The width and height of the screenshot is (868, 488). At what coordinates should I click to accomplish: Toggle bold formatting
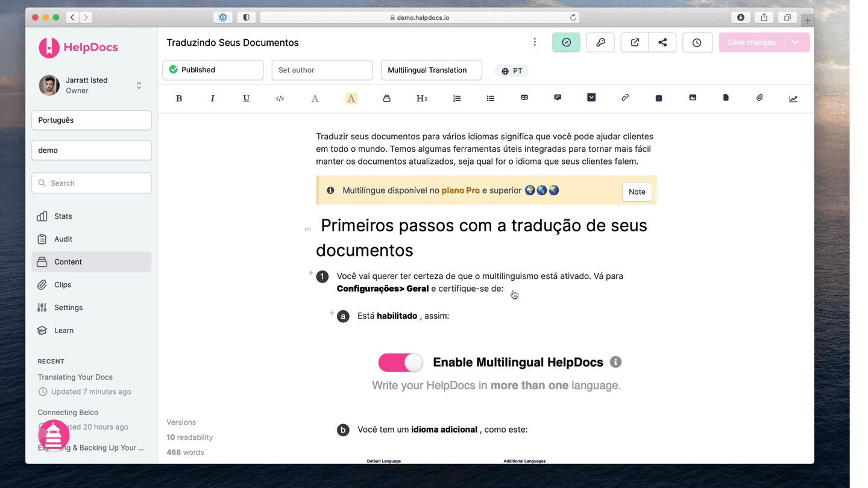click(179, 98)
